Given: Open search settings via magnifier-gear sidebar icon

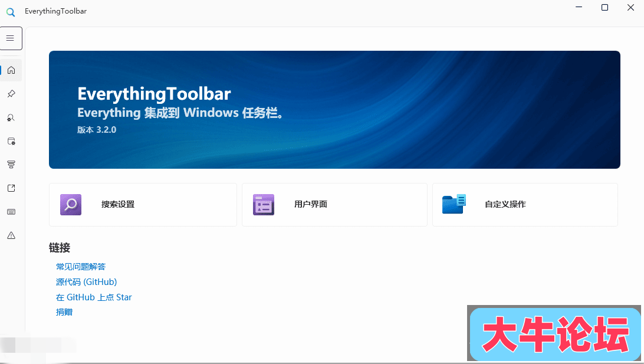Looking at the screenshot, I should (11, 117).
